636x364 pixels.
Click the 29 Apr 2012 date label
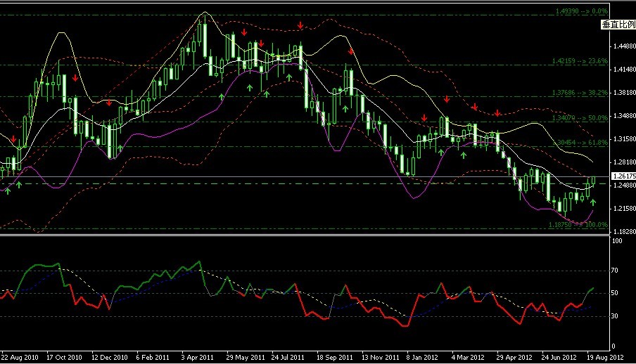[x=514, y=358]
